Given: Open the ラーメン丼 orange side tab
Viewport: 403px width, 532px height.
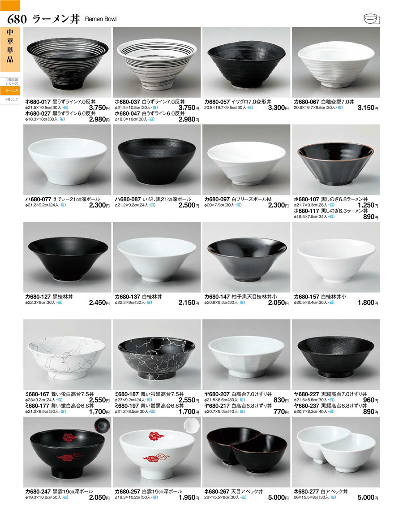Looking at the screenshot, I should pos(11,91).
